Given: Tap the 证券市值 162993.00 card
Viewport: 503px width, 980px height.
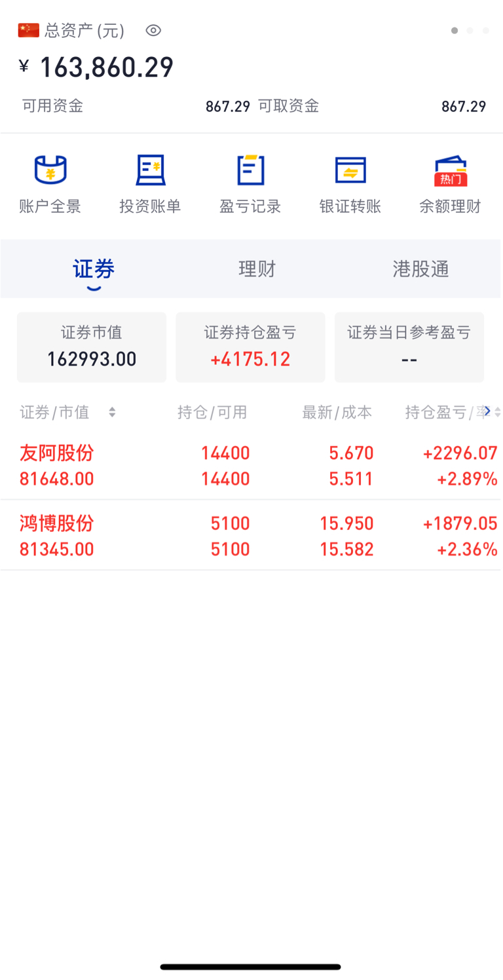Looking at the screenshot, I should (92, 347).
